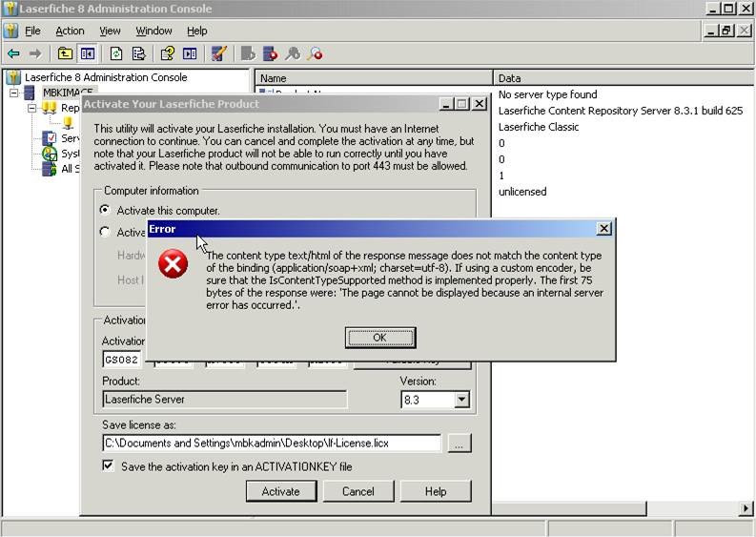
Task: Click the server wizard pencil icon
Action: click(219, 53)
